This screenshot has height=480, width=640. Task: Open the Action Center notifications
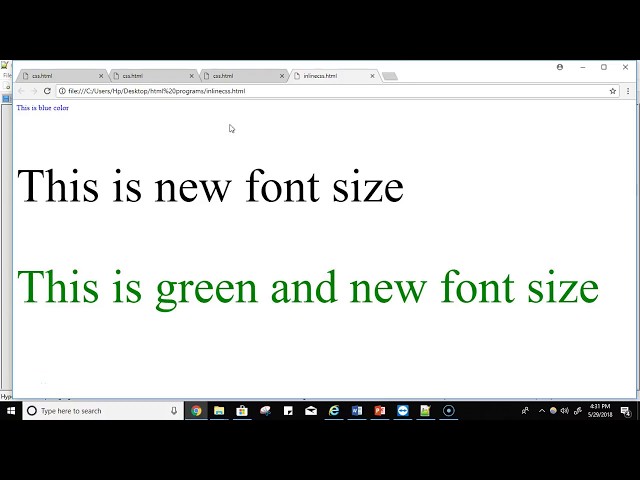coord(626,411)
